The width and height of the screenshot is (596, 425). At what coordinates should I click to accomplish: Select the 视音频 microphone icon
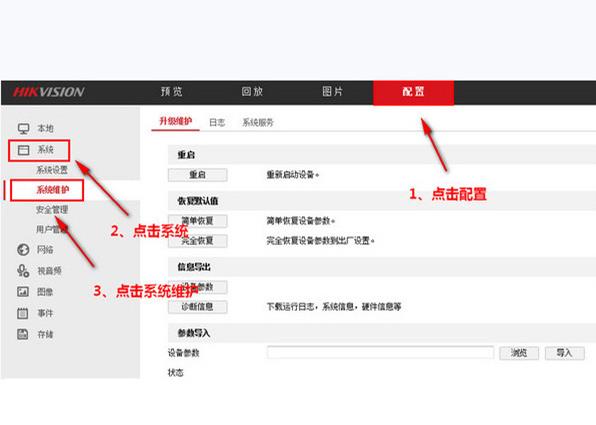point(23,271)
